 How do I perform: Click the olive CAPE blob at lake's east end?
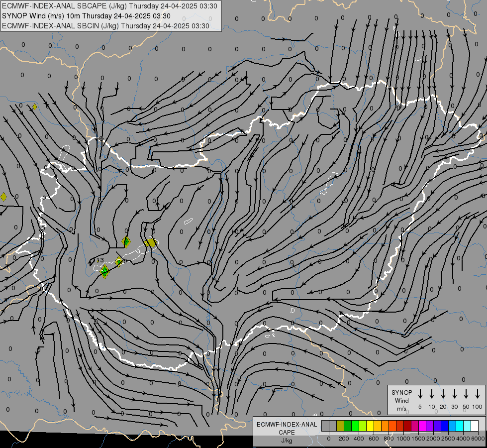click(151, 242)
